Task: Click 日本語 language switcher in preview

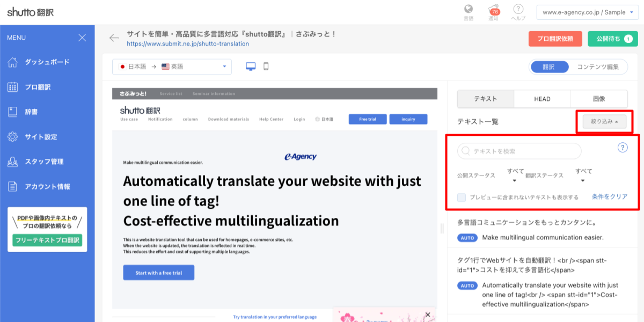Action: 324,119
